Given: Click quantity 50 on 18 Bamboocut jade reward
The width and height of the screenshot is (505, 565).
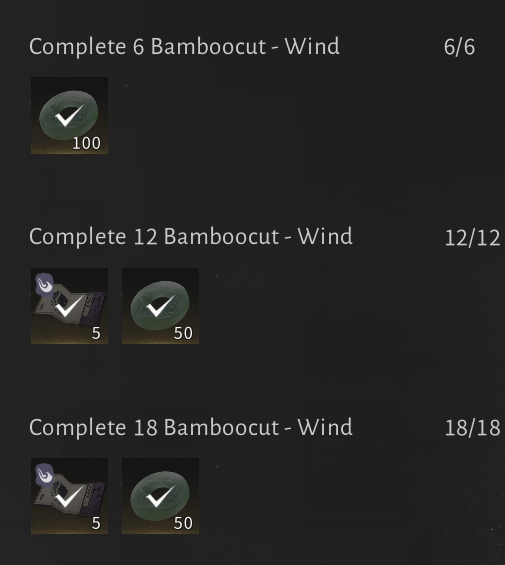Looking at the screenshot, I should [183, 524].
